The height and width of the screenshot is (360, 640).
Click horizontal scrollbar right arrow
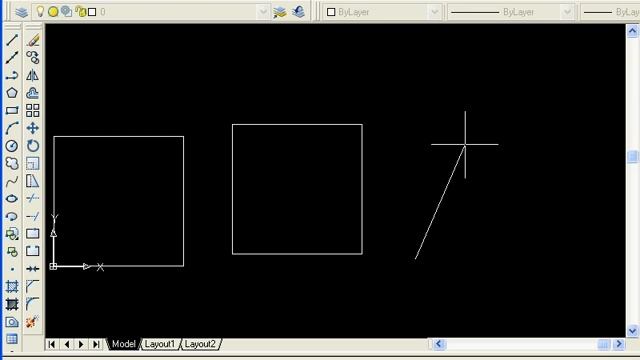pyautogui.click(x=619, y=344)
